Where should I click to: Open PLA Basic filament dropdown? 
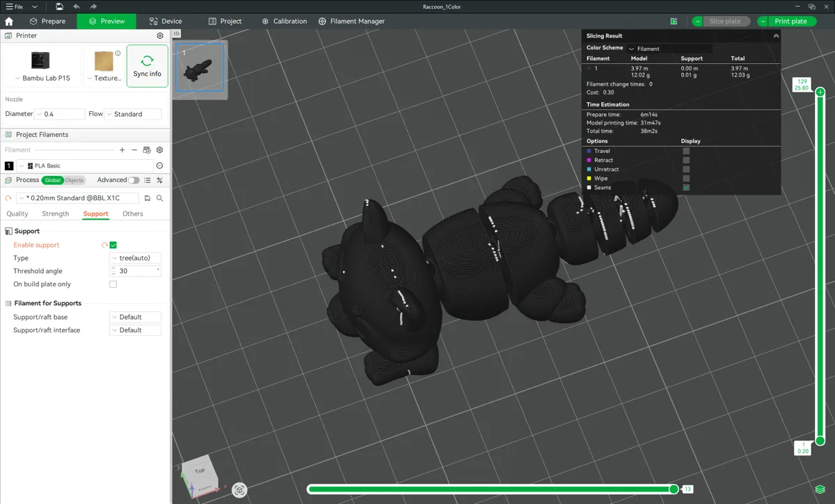84,165
